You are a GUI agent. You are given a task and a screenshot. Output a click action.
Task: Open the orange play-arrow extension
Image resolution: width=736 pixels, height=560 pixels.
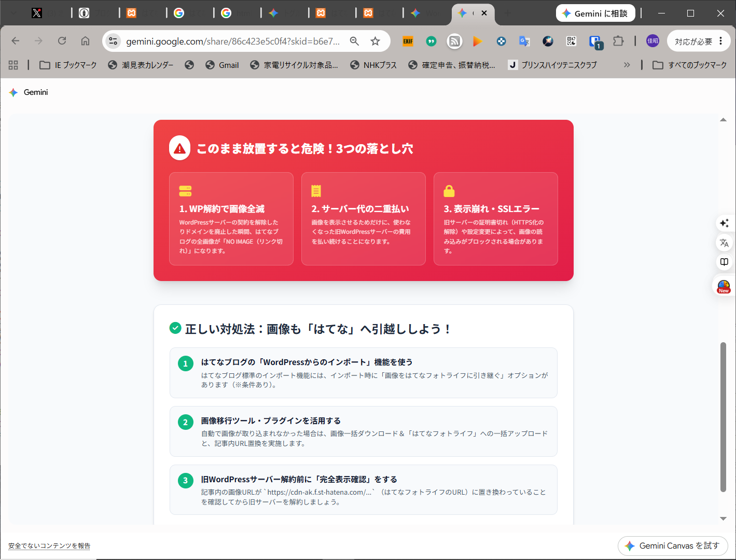(x=478, y=41)
